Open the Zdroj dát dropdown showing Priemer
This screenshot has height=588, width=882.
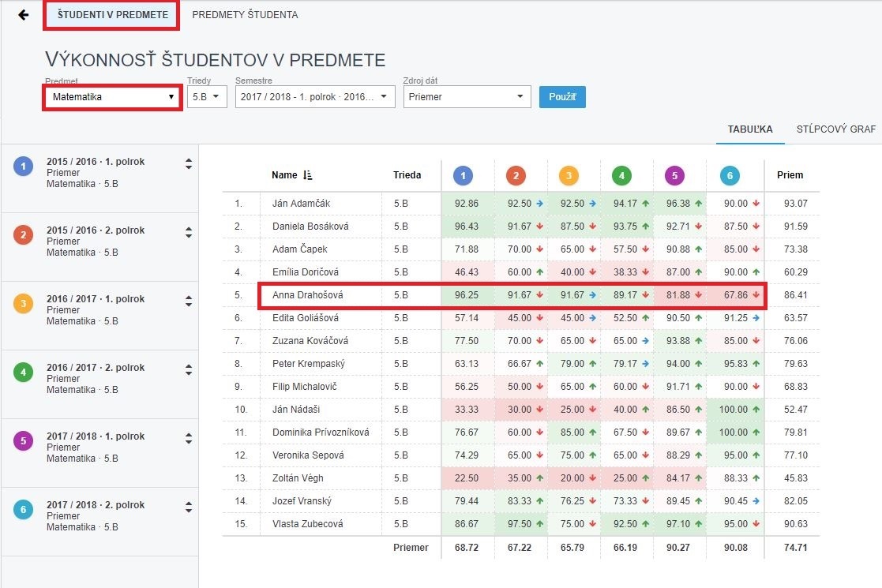point(467,97)
